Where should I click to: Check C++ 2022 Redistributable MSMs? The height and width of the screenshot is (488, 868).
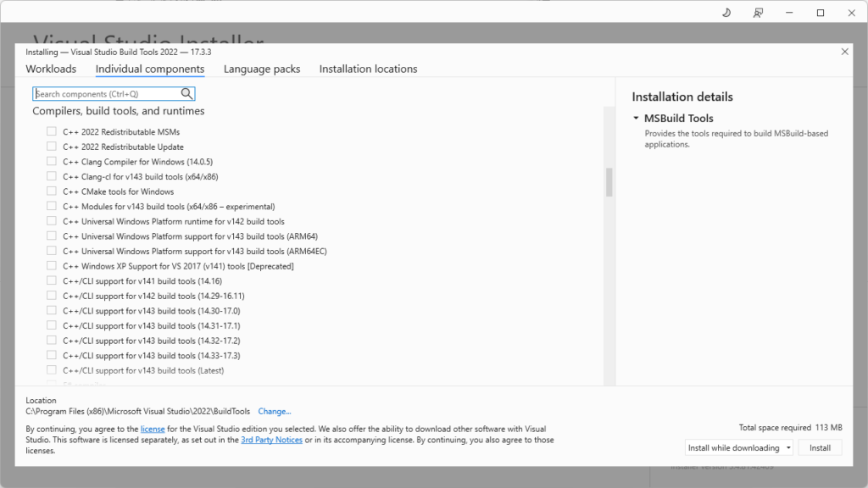52,131
